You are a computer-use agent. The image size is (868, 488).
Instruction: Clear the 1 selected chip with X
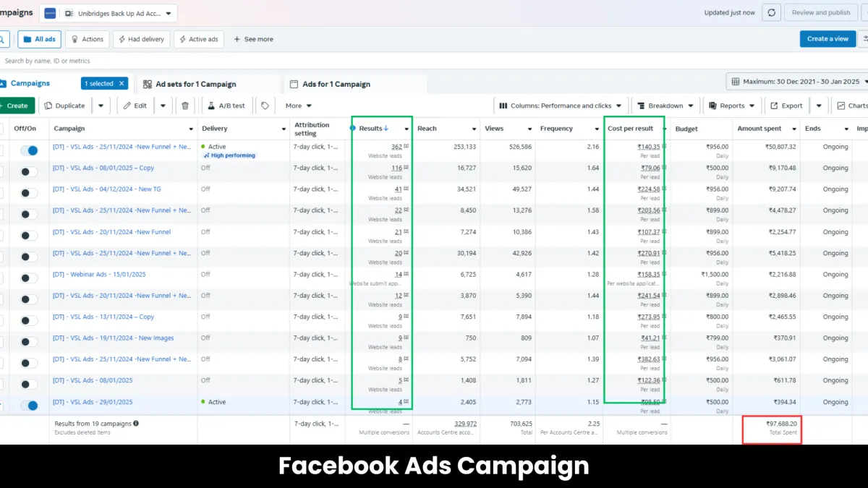(122, 83)
